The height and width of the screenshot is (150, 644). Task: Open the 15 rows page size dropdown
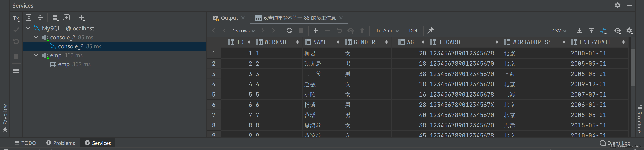click(243, 30)
